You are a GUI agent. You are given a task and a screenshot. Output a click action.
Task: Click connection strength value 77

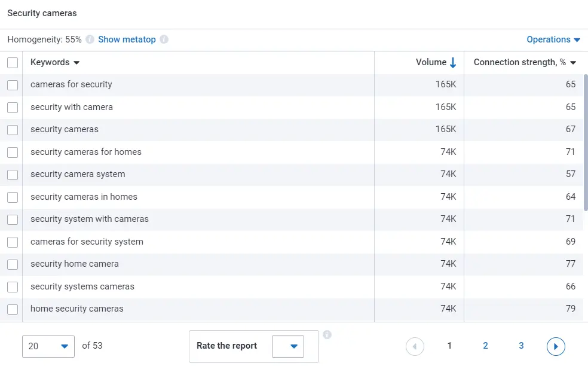click(571, 264)
